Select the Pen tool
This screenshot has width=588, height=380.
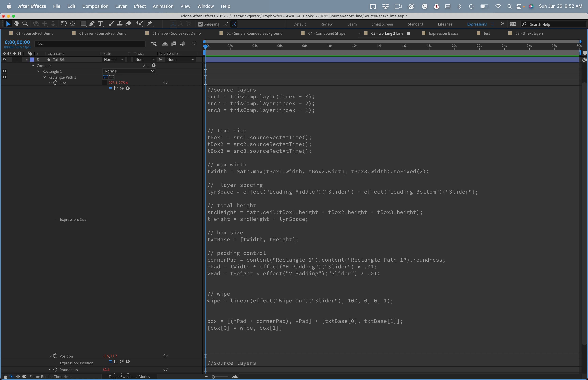[92, 24]
